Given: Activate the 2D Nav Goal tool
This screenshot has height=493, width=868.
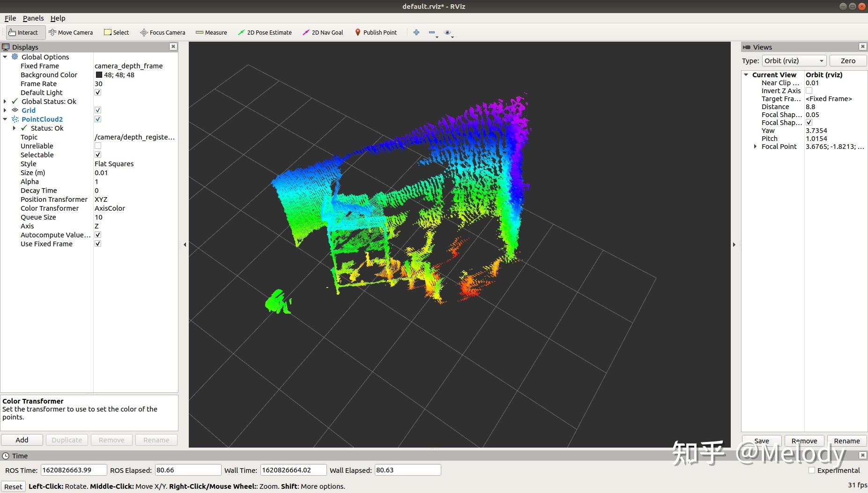Looking at the screenshot, I should 323,32.
